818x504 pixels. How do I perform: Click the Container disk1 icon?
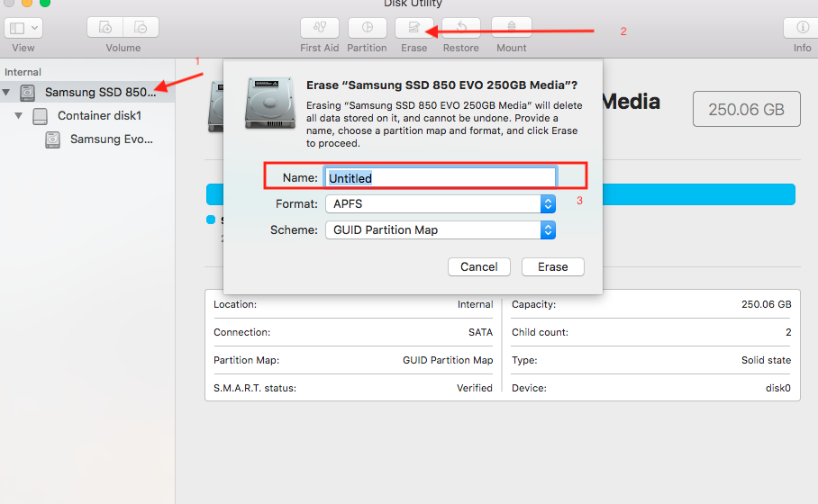point(41,116)
